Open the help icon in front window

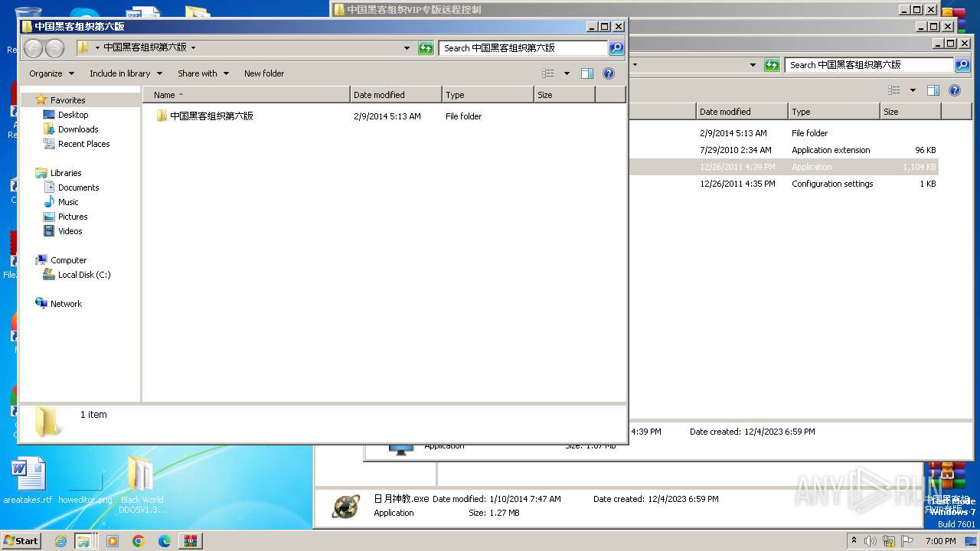pyautogui.click(x=609, y=73)
